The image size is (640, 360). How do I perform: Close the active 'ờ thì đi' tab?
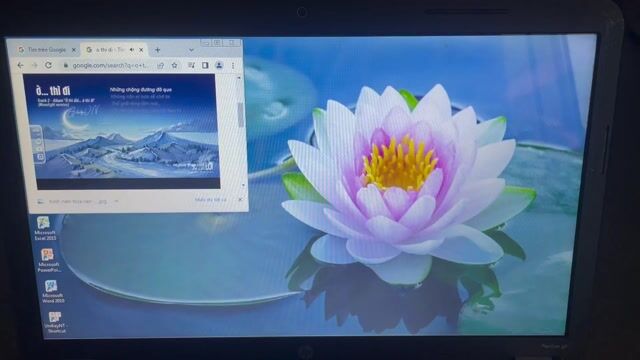point(141,50)
